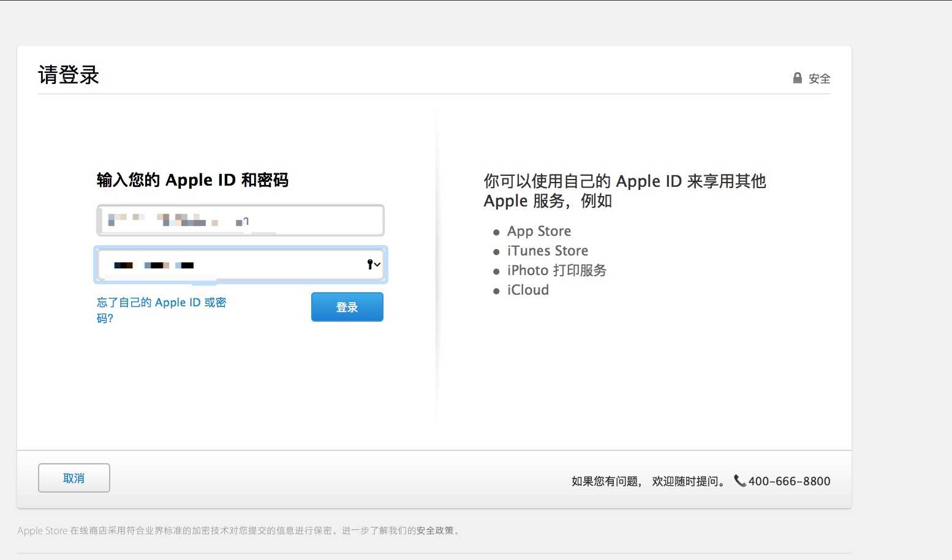Click the password key autofill icon
The height and width of the screenshot is (560, 952).
[x=374, y=265]
